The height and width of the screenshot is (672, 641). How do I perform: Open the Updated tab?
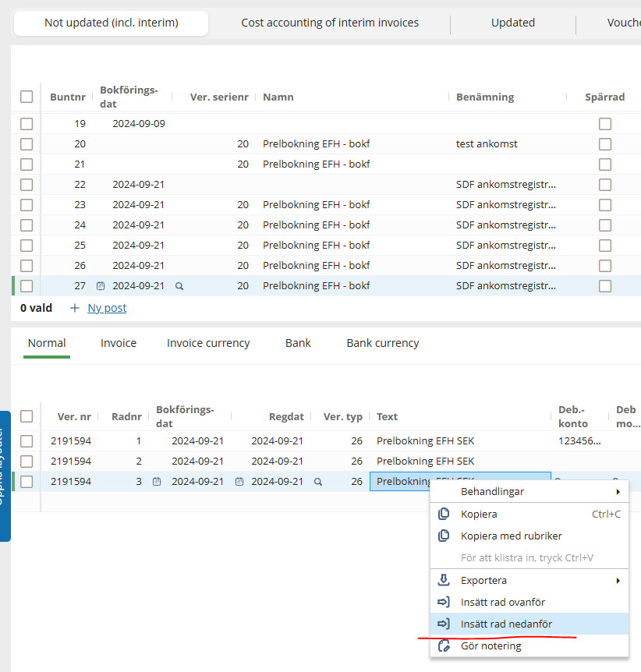pyautogui.click(x=513, y=23)
